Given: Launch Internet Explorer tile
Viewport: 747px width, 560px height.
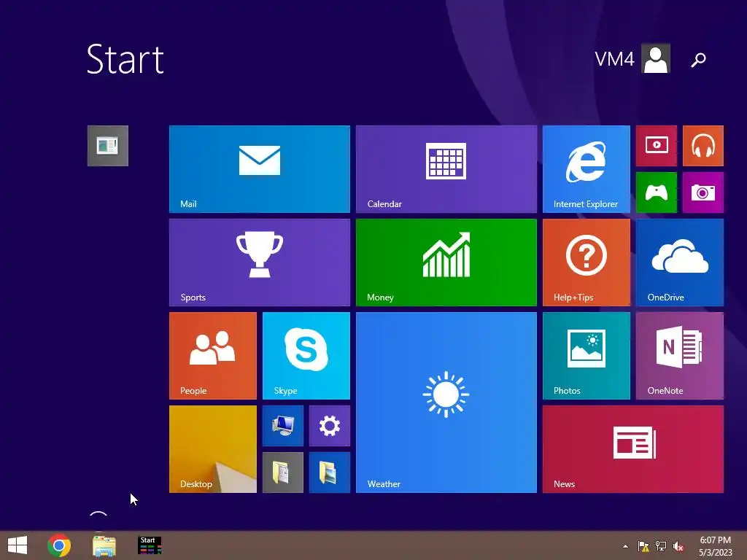Looking at the screenshot, I should point(587,169).
